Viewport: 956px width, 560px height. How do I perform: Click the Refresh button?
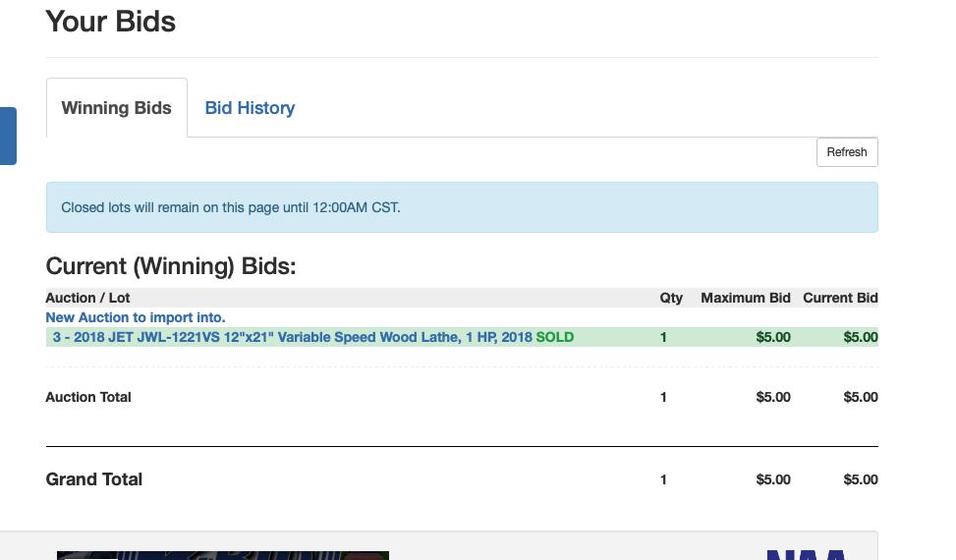[x=847, y=152]
